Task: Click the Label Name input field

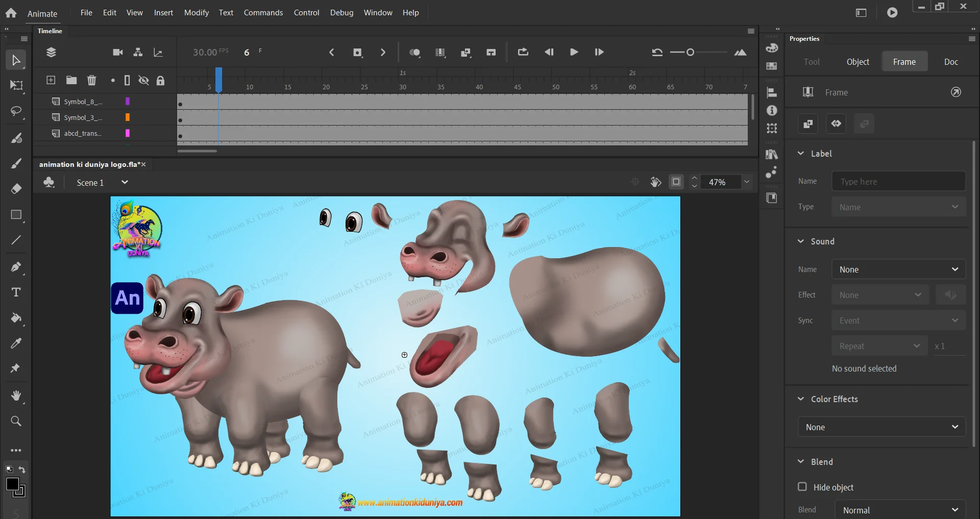Action: tap(898, 182)
